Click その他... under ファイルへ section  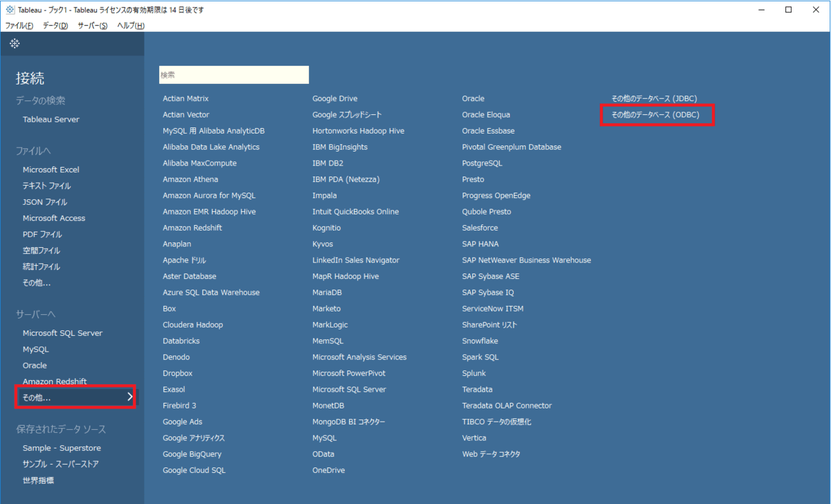point(37,282)
